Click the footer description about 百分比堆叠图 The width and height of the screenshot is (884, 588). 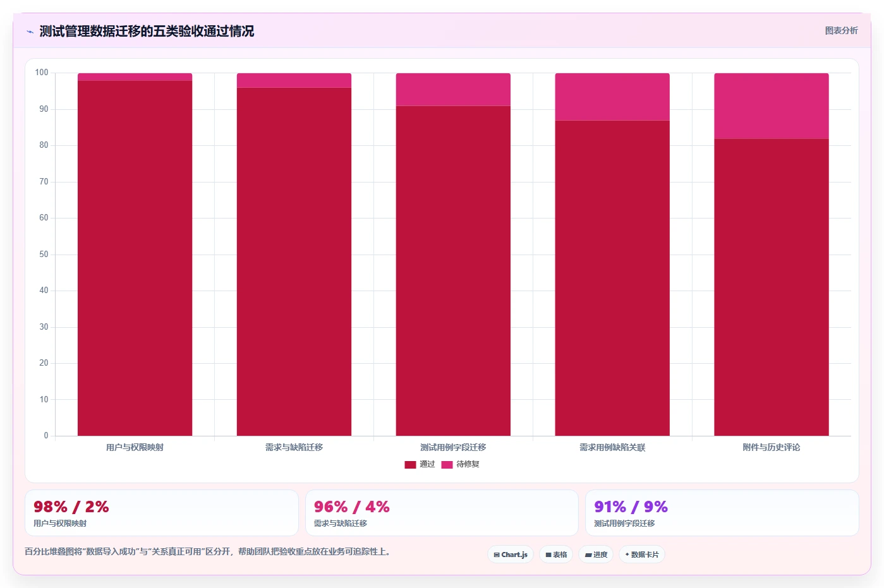click(x=209, y=551)
